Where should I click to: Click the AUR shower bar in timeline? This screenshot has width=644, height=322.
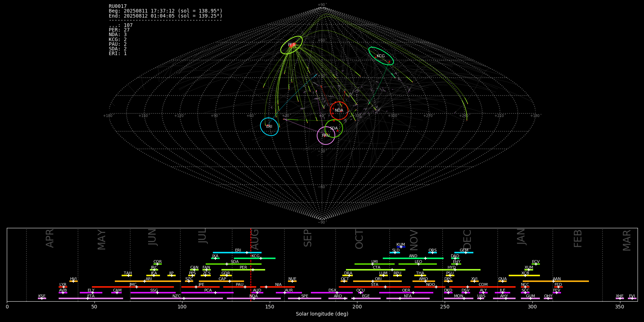pos(289,293)
